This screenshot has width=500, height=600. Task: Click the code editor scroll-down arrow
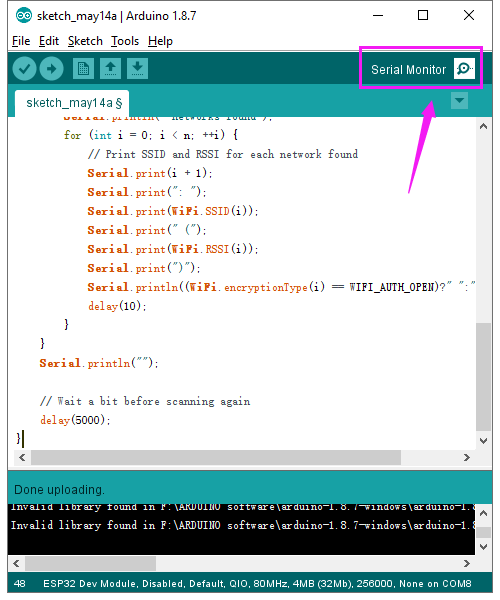coord(484,441)
